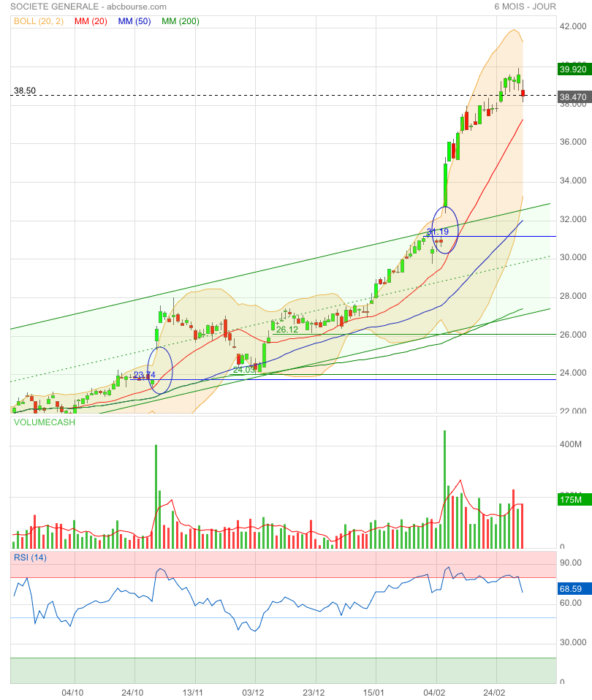Click the last red candlestick on the chart
Screen dimensions: 592x700
tap(523, 93)
